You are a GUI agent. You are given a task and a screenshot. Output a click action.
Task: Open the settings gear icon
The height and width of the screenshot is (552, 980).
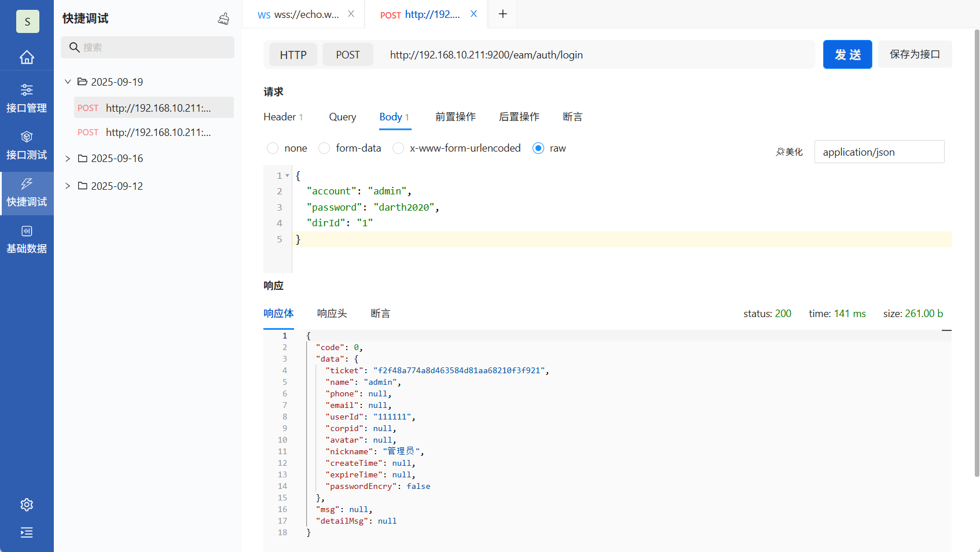[27, 505]
